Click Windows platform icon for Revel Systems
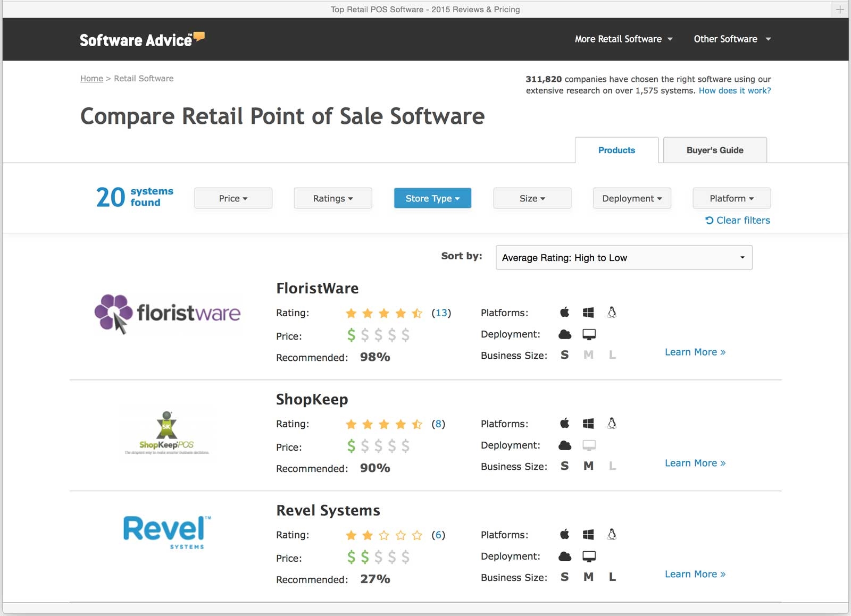The height and width of the screenshot is (616, 851). (x=588, y=534)
